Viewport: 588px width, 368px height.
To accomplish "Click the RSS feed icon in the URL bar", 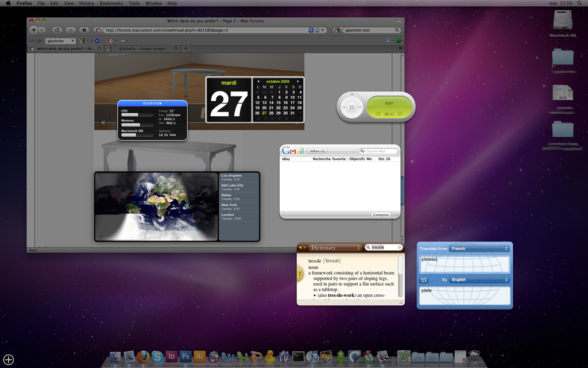I will click(311, 30).
